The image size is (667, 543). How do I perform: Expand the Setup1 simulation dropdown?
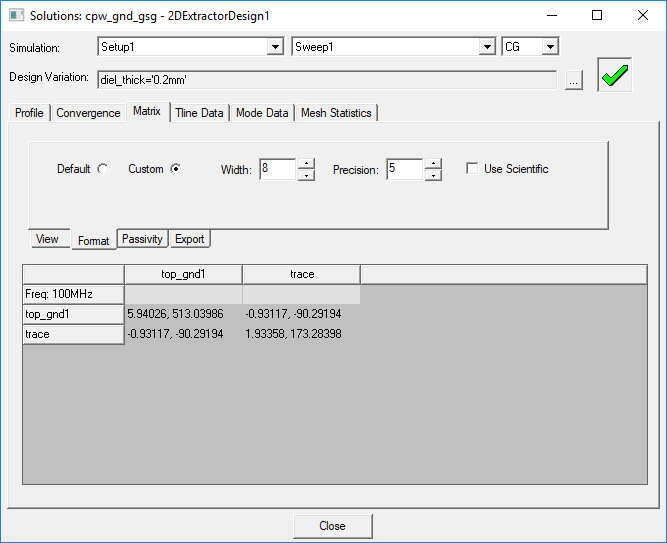coord(275,47)
